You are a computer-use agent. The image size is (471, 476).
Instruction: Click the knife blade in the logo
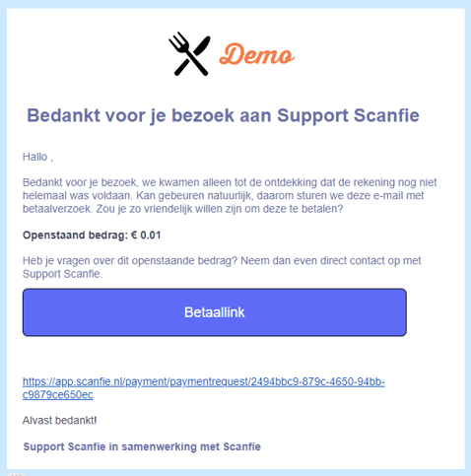[x=202, y=46]
